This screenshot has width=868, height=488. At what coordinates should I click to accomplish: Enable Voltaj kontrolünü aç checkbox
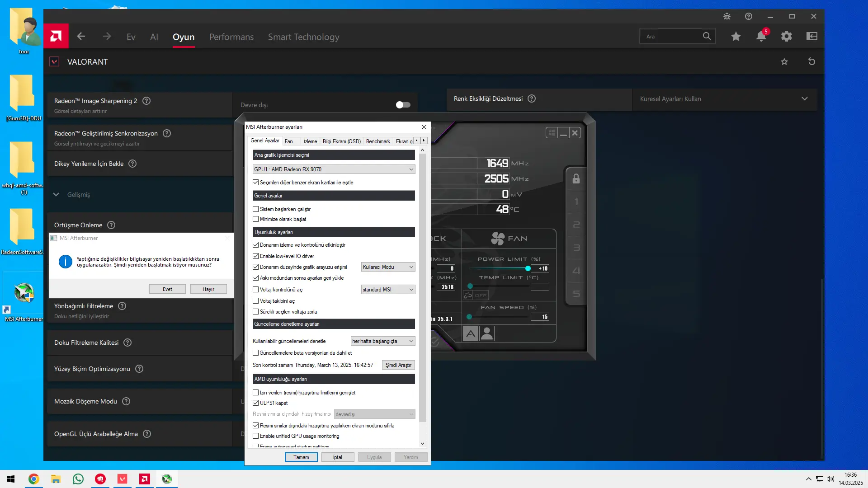click(x=256, y=290)
